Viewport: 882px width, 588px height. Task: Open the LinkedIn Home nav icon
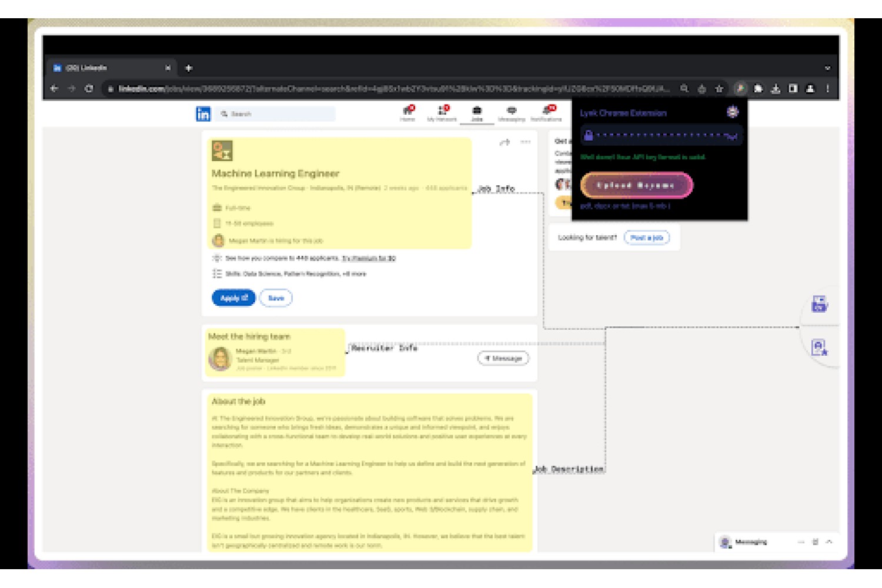[407, 113]
